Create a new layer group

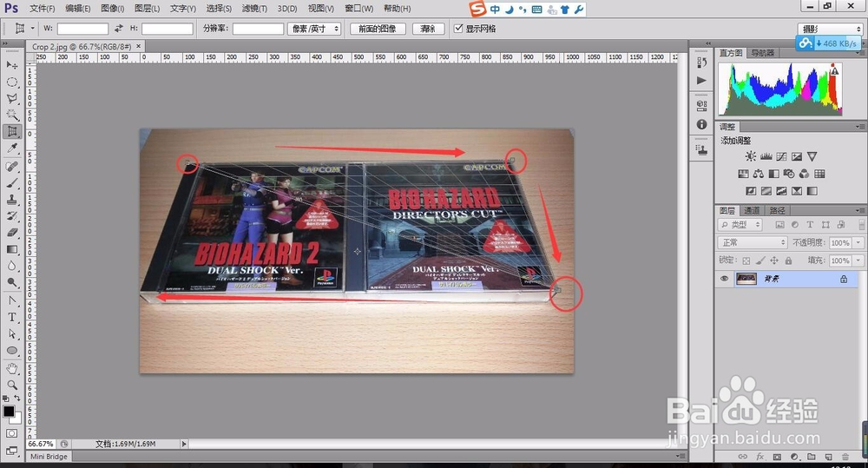[812, 457]
